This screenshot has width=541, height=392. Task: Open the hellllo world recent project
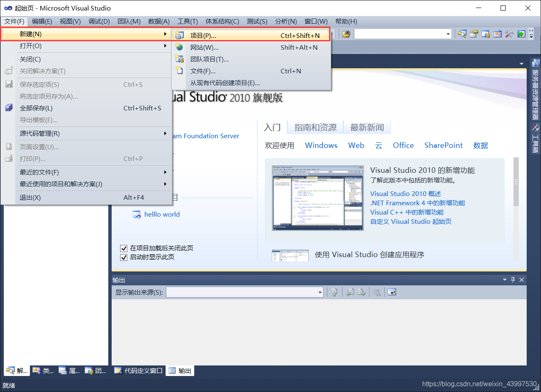tap(162, 215)
